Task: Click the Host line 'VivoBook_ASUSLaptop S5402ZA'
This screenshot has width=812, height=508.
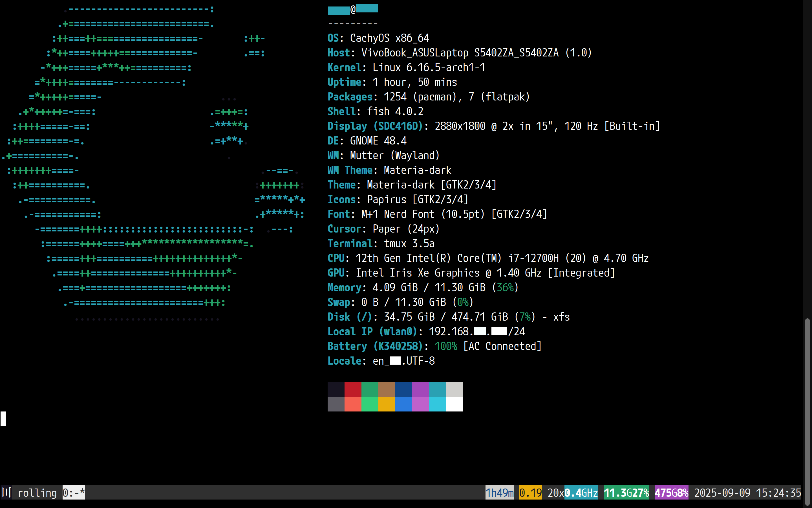Action: pyautogui.click(x=460, y=53)
